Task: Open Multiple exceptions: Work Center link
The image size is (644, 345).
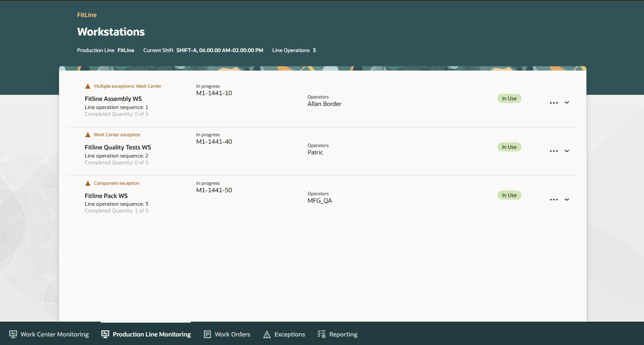Action: pyautogui.click(x=127, y=86)
